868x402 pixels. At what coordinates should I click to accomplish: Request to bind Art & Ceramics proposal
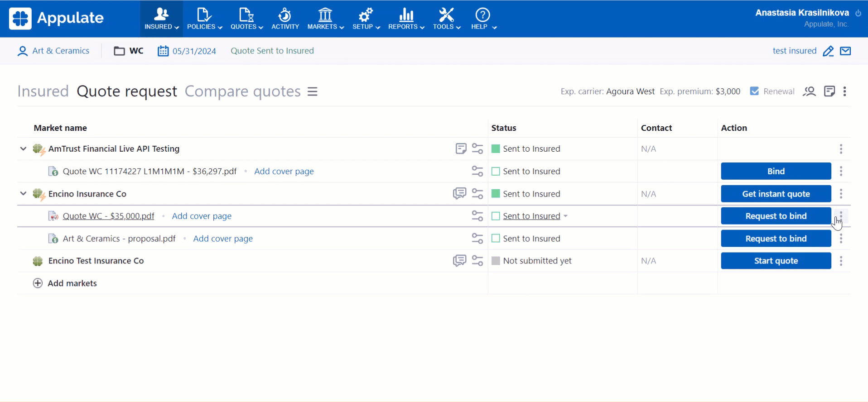(776, 239)
